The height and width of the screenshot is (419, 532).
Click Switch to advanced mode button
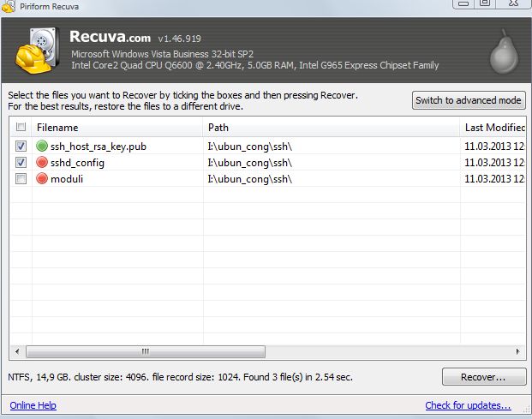pyautogui.click(x=469, y=100)
